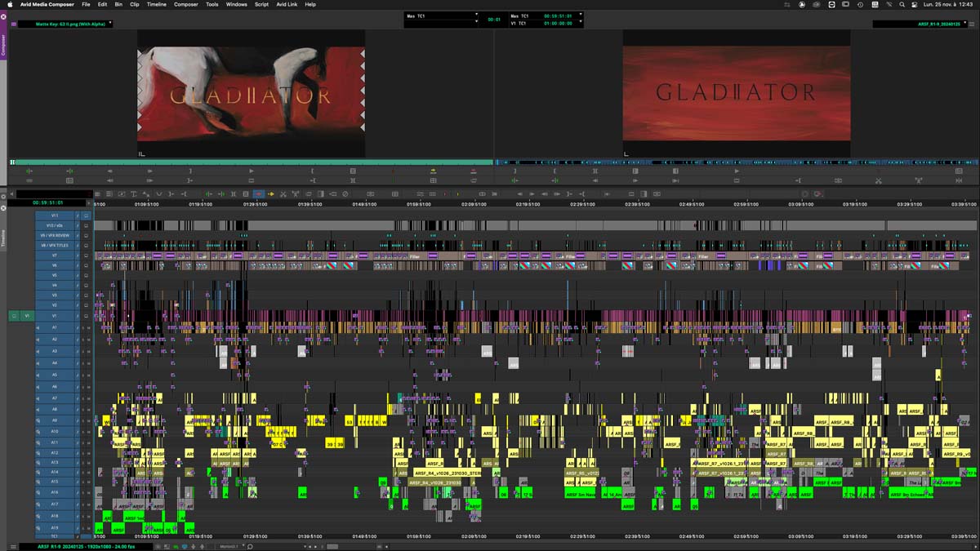Click the speaker icon on track A1
The height and width of the screenshot is (551, 980).
pos(38,327)
